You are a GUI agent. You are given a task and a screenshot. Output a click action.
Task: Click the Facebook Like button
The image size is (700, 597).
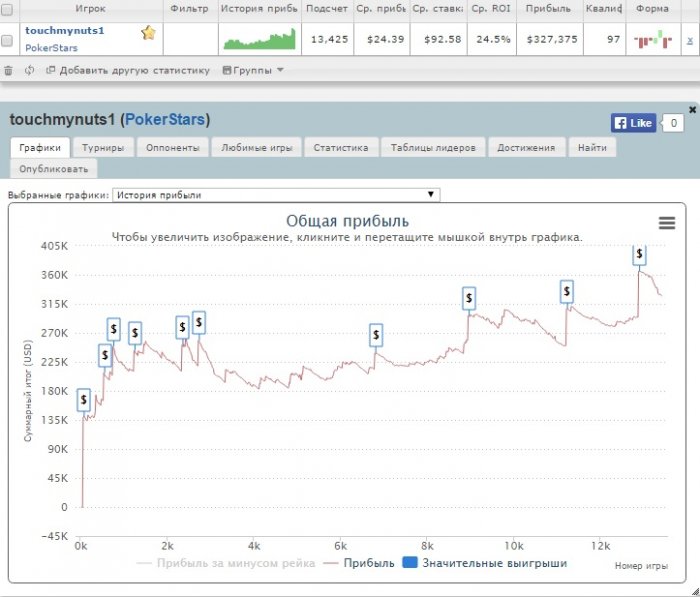(x=633, y=123)
